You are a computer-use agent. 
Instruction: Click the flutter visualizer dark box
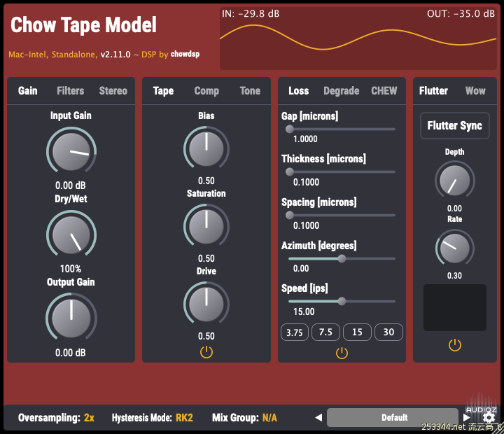click(455, 307)
